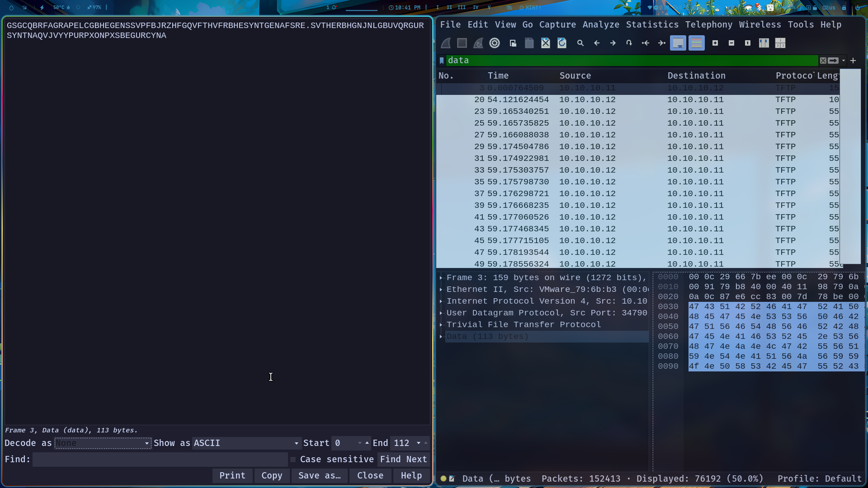
Task: Click the reload capture file icon
Action: pos(562,43)
